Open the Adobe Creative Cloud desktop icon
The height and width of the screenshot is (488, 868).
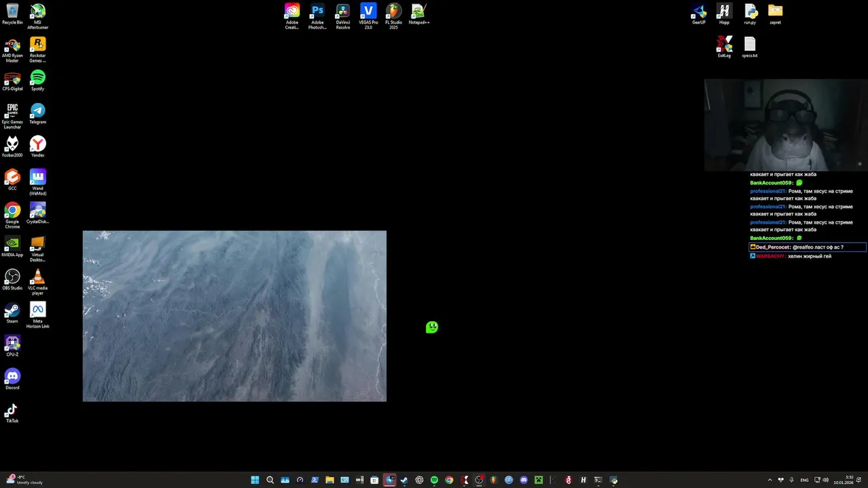(x=292, y=16)
